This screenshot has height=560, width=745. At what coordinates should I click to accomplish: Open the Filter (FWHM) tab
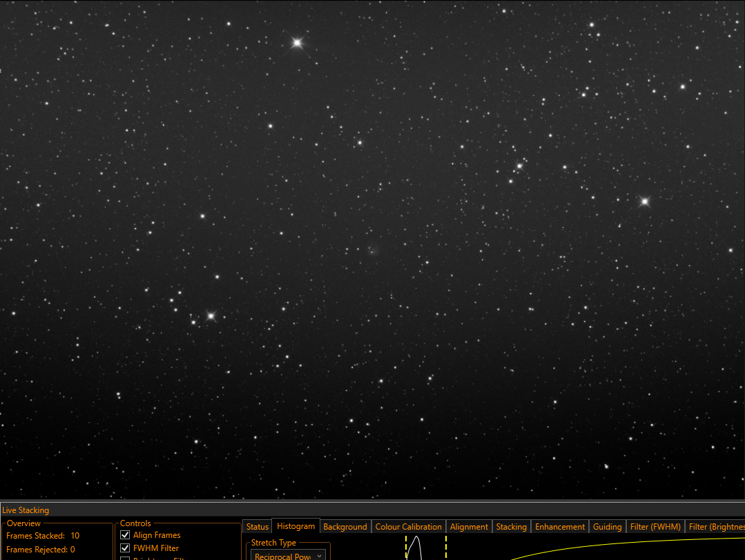coord(655,527)
